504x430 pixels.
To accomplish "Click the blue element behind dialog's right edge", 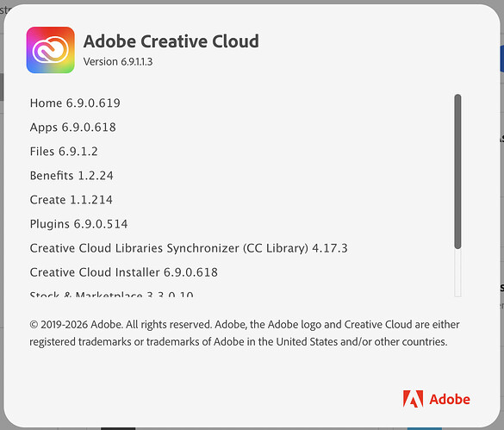I will [502, 59].
